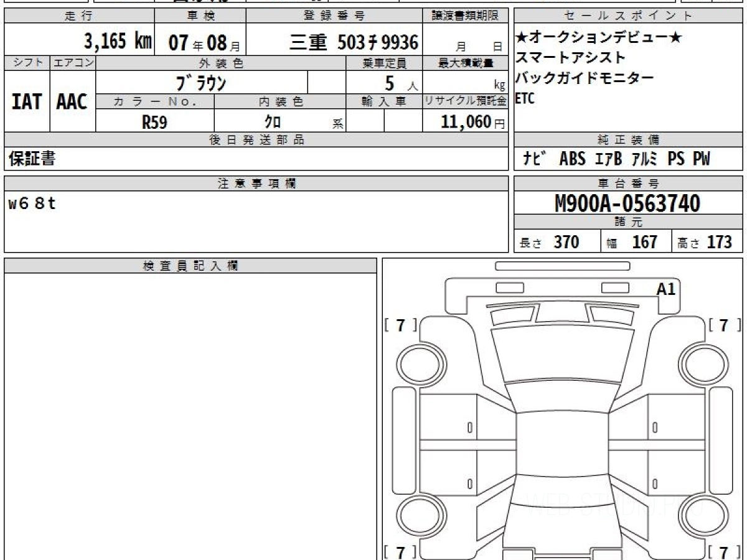Select the mileage value 3,165 km

coord(118,42)
